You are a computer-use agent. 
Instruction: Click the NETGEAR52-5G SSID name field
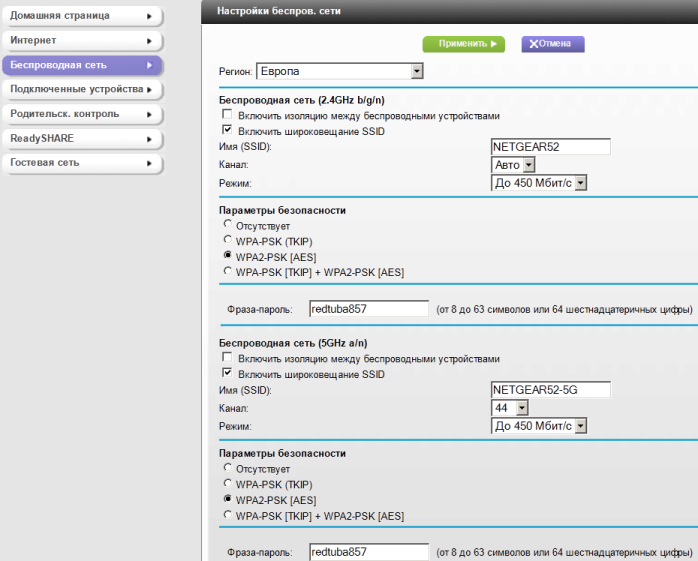pyautogui.click(x=551, y=390)
